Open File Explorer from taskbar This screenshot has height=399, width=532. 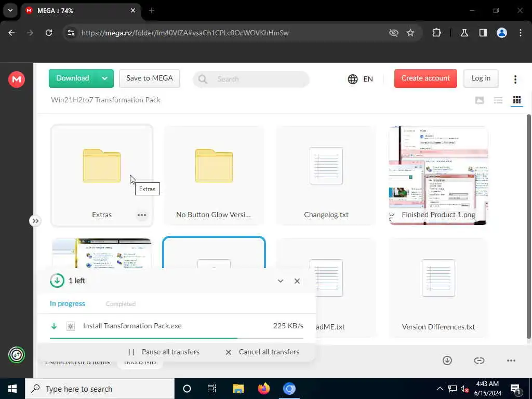coord(238,389)
